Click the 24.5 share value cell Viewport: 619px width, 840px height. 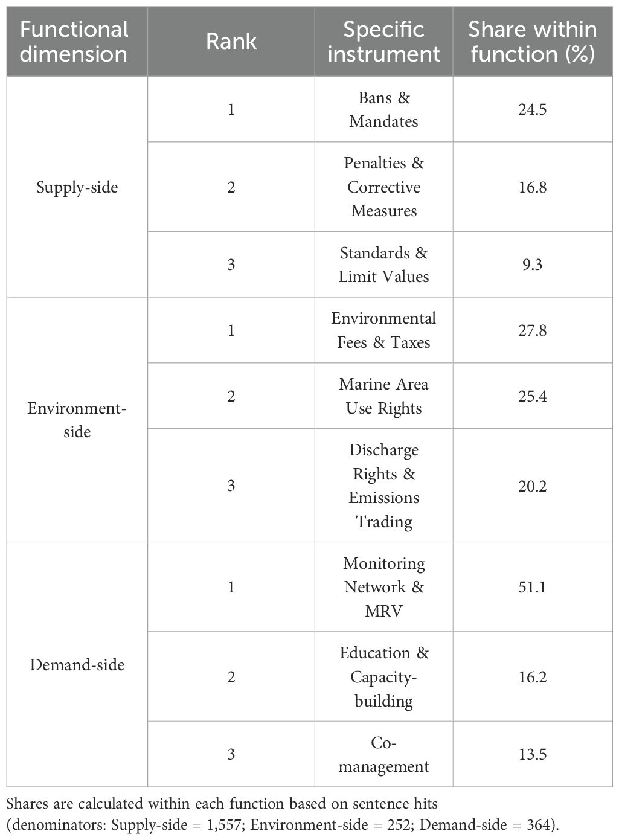point(532,109)
